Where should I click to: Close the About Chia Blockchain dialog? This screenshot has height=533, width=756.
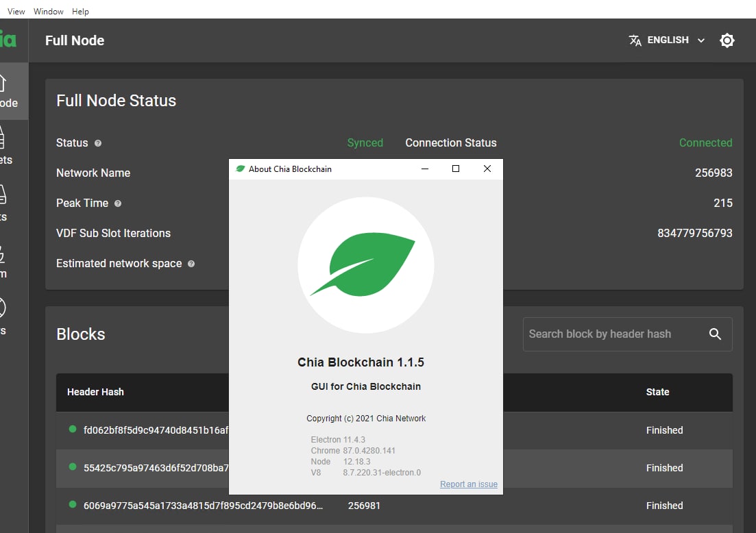coord(487,169)
